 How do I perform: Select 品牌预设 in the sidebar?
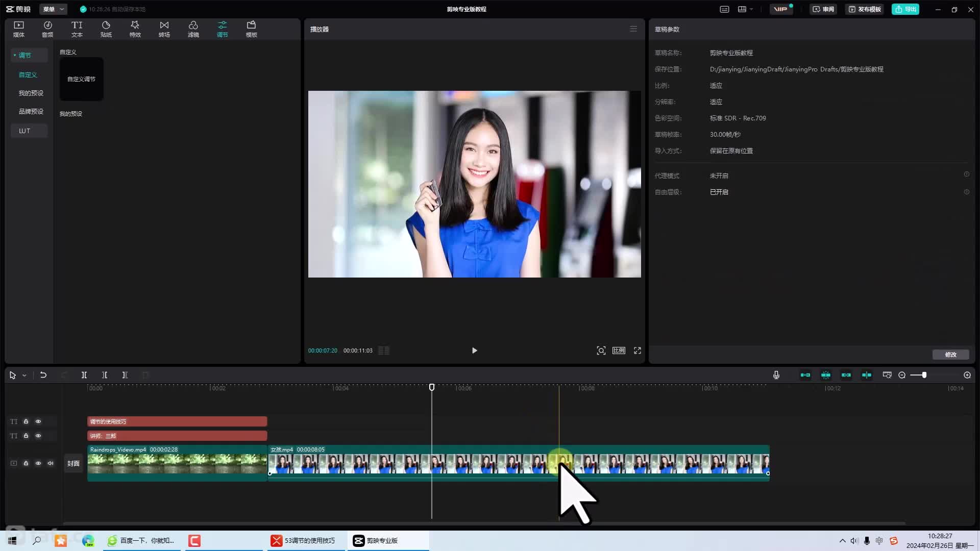click(31, 111)
